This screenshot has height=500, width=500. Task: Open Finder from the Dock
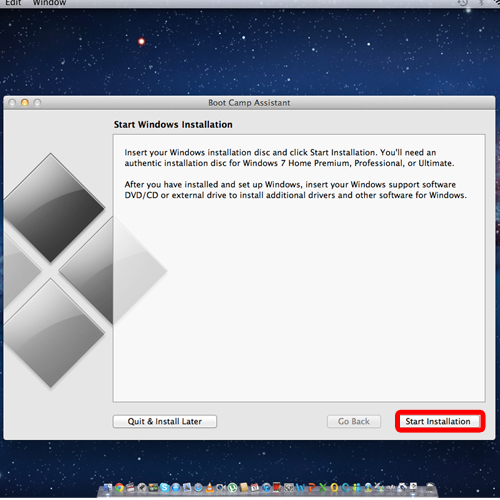(107, 488)
